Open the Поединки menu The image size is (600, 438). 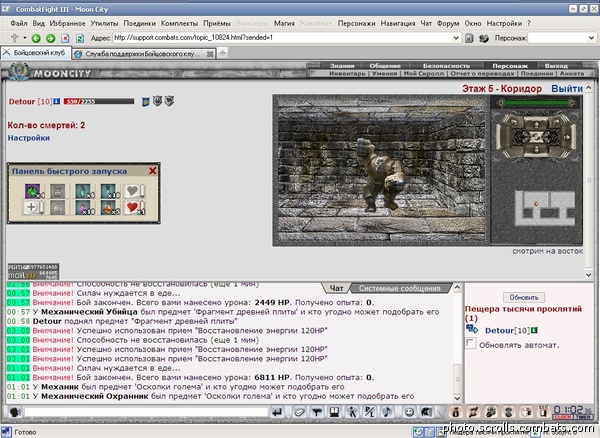click(139, 23)
